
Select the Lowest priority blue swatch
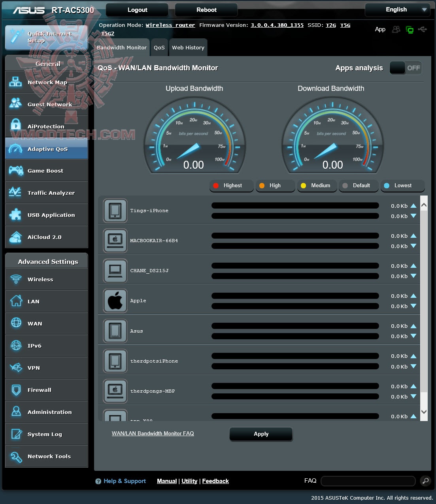pyautogui.click(x=387, y=186)
